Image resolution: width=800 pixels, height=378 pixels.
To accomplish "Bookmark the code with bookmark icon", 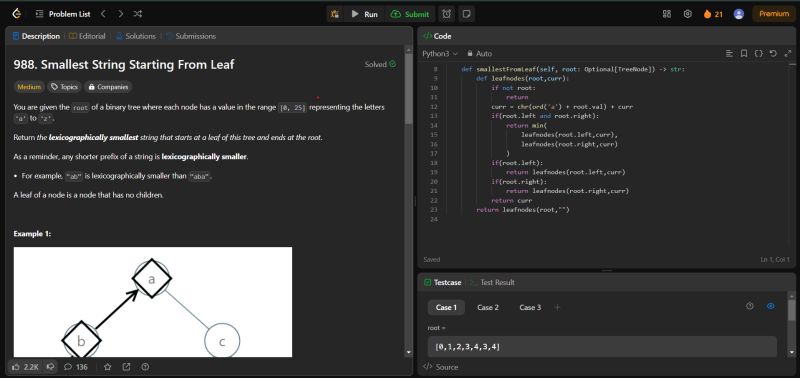I will coord(744,53).
